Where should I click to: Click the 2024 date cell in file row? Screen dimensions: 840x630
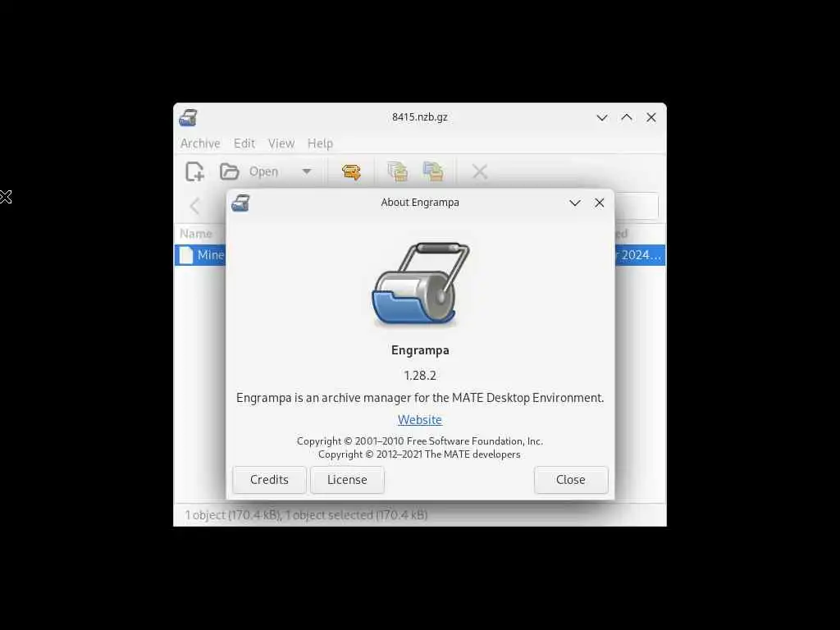[640, 255]
